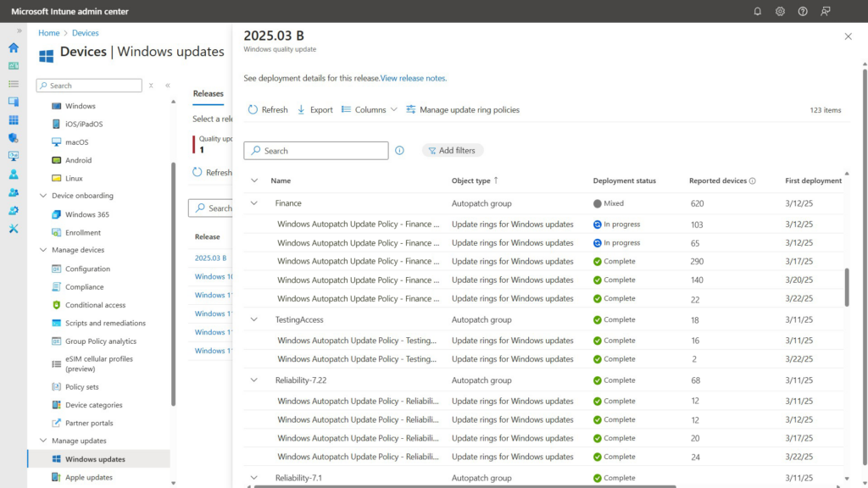Open View release notes link
Screen dimensions: 868x488
(414, 78)
